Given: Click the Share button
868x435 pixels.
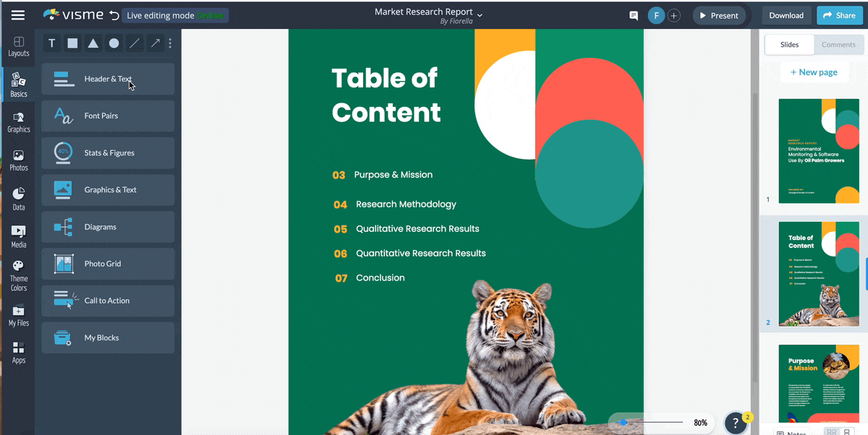Looking at the screenshot, I should pyautogui.click(x=839, y=15).
